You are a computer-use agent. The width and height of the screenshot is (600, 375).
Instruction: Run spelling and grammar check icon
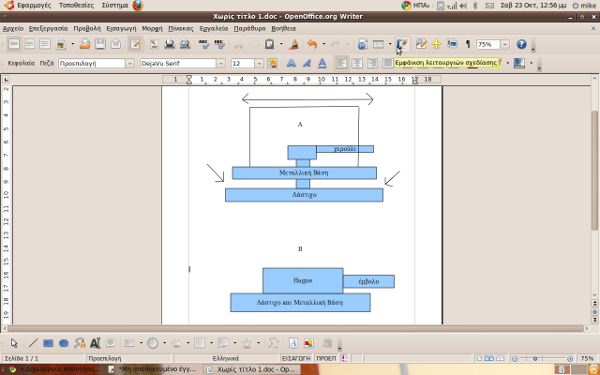click(x=204, y=44)
